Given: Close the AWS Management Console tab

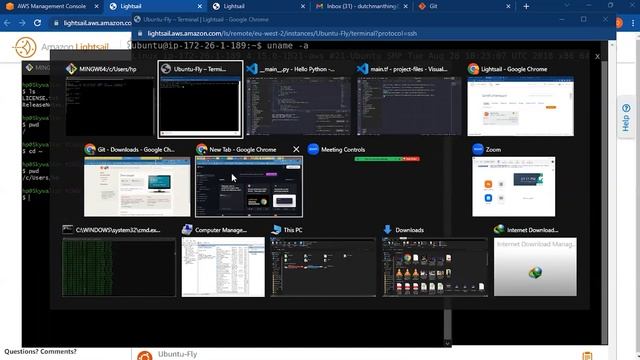Looking at the screenshot, I should pos(96,6).
